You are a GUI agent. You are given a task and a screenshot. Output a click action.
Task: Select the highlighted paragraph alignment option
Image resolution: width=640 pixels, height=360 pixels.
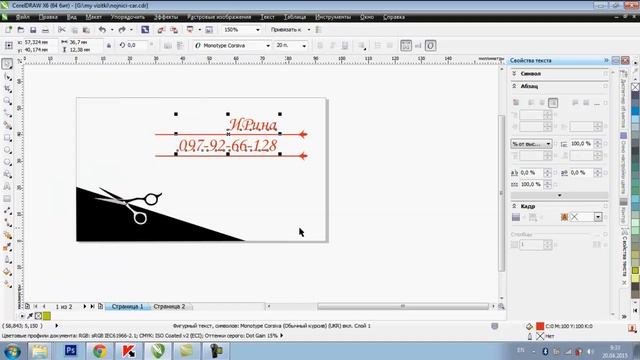553,102
